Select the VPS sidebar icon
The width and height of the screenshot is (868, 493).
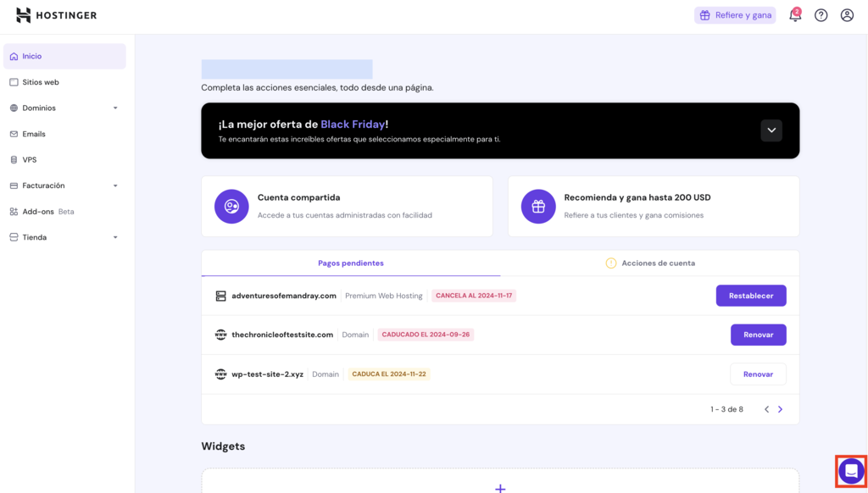(x=14, y=159)
